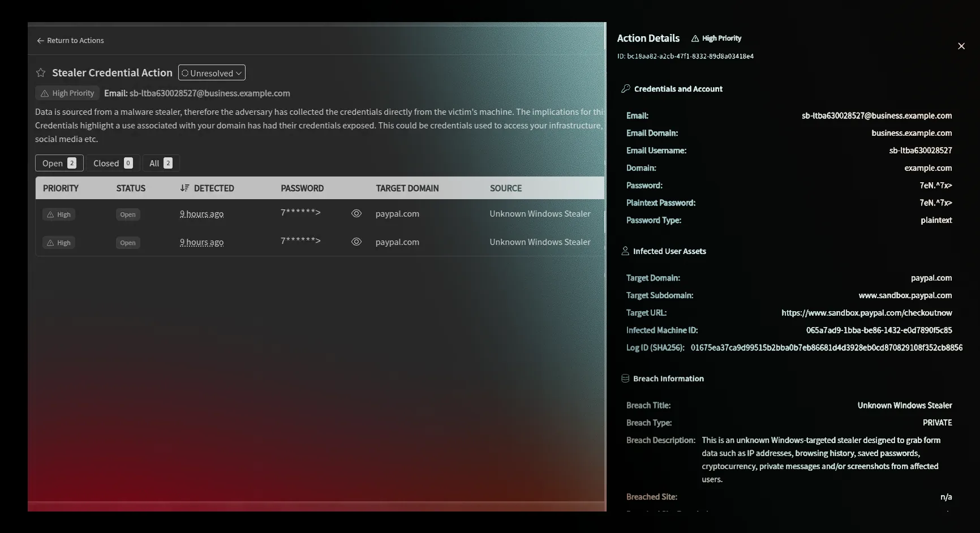This screenshot has width=980, height=533.
Task: Click High badge in second row
Action: coord(59,243)
